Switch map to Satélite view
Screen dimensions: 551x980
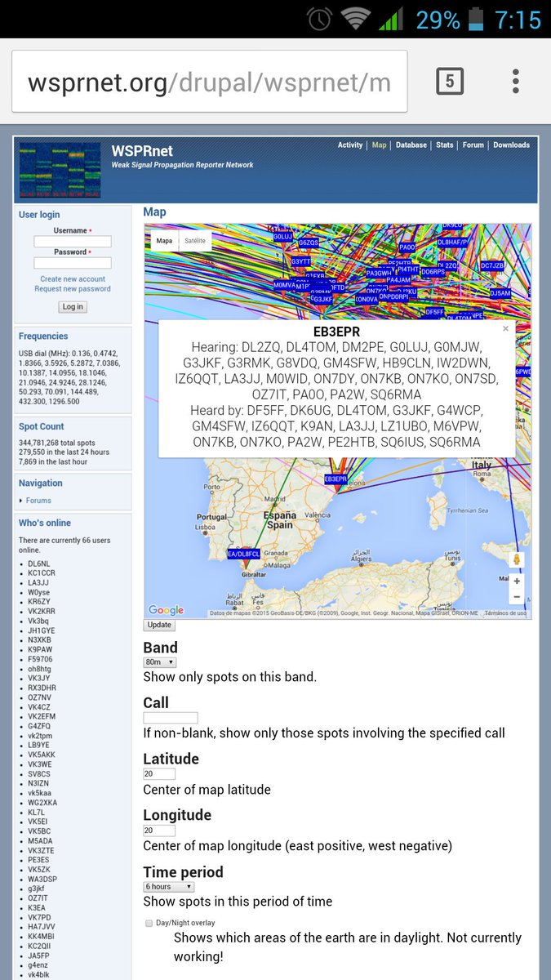coord(196,241)
